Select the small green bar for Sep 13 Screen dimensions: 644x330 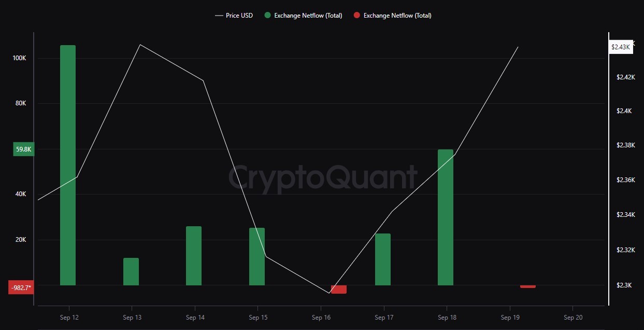click(x=131, y=271)
